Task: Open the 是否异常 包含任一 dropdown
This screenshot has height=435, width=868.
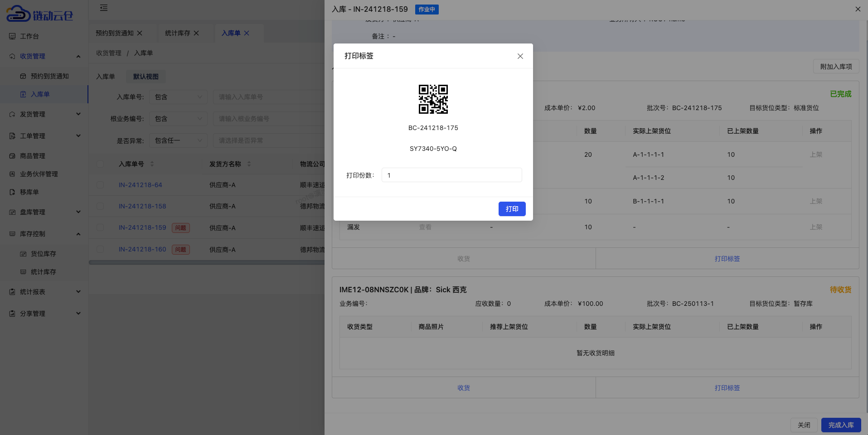Action: point(178,140)
